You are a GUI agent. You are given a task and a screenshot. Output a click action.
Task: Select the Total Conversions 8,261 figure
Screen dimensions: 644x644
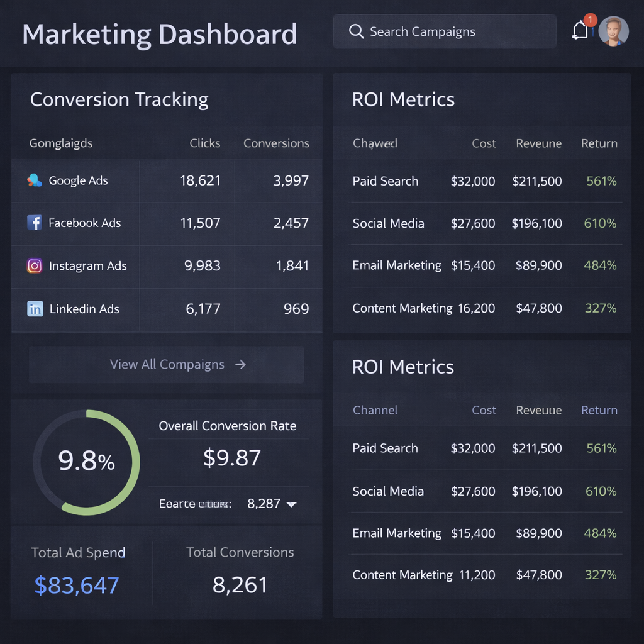(240, 586)
